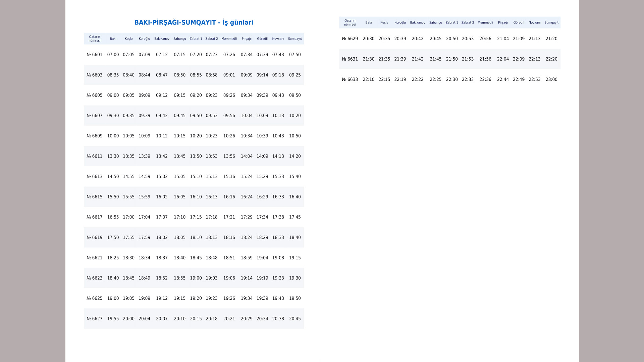Click 20:45 Sumqayıt arrival of train 6627
Screen dimensions: 644x362
[295, 319]
